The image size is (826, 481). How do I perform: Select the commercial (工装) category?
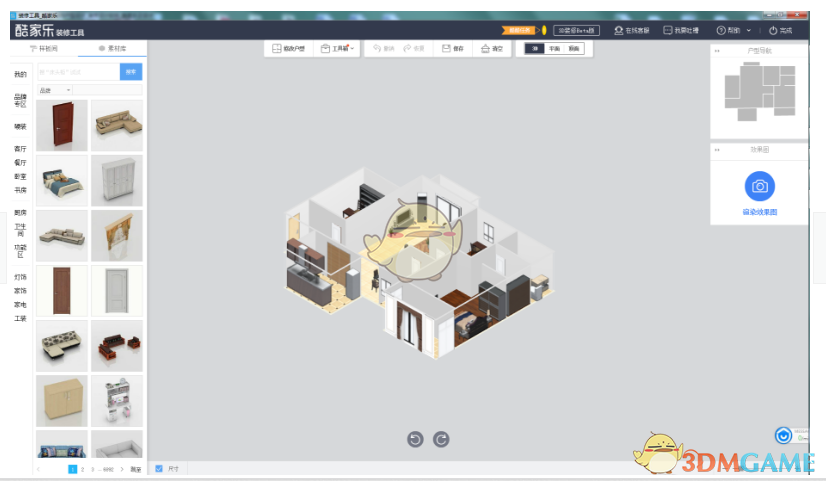click(x=20, y=318)
